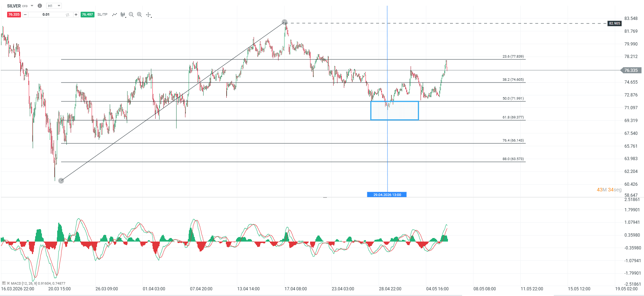
Task: Zoom out the chart with minus magnifier
Action: coord(131,15)
